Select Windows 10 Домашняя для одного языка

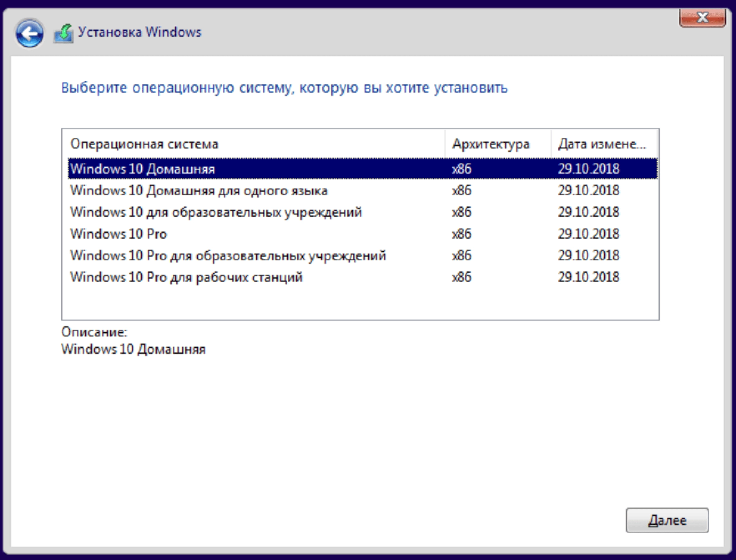tap(363, 190)
